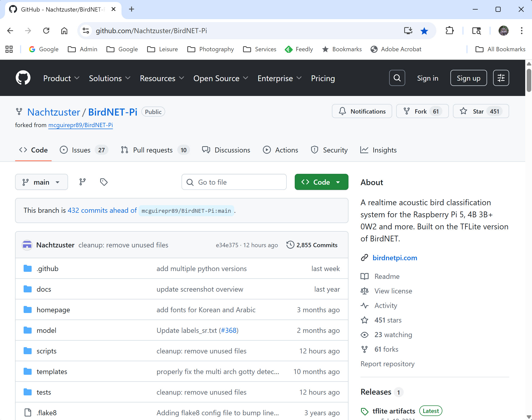Open the birdnetpi.com website link
Screen dimensions: 532x420
[x=395, y=258]
